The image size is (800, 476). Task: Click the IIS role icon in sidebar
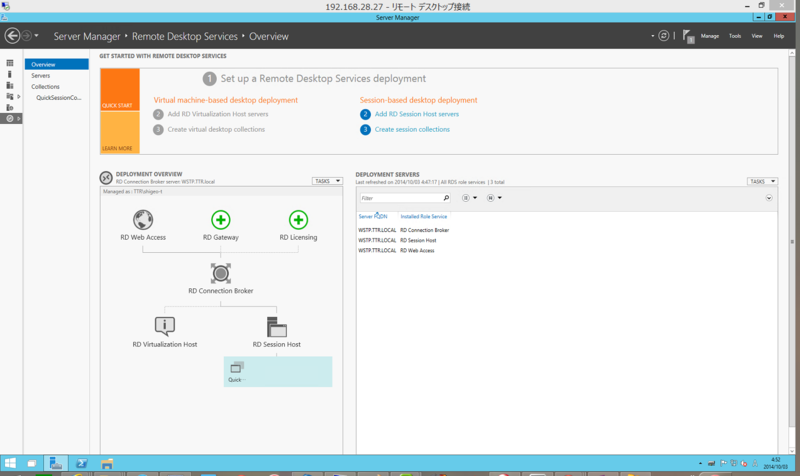coord(10,108)
